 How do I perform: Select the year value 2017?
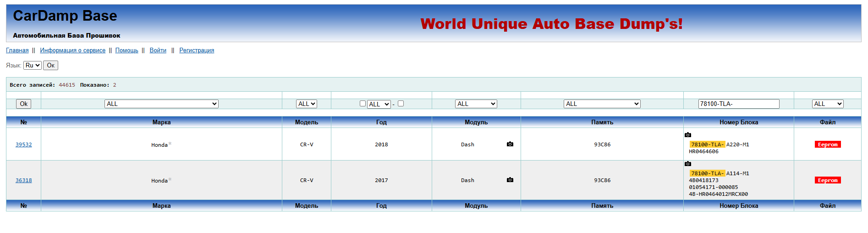[381, 180]
